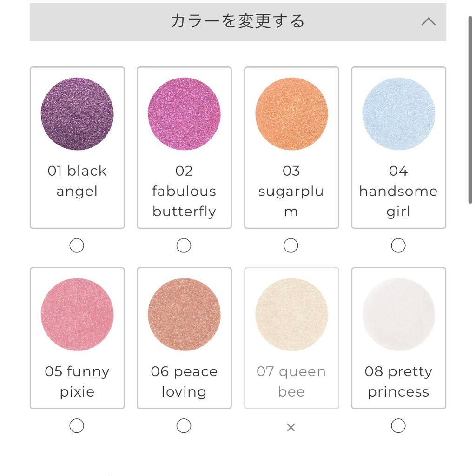Choose the radio button under 05 funny pixie
This screenshot has width=476, height=476.
coord(77,425)
